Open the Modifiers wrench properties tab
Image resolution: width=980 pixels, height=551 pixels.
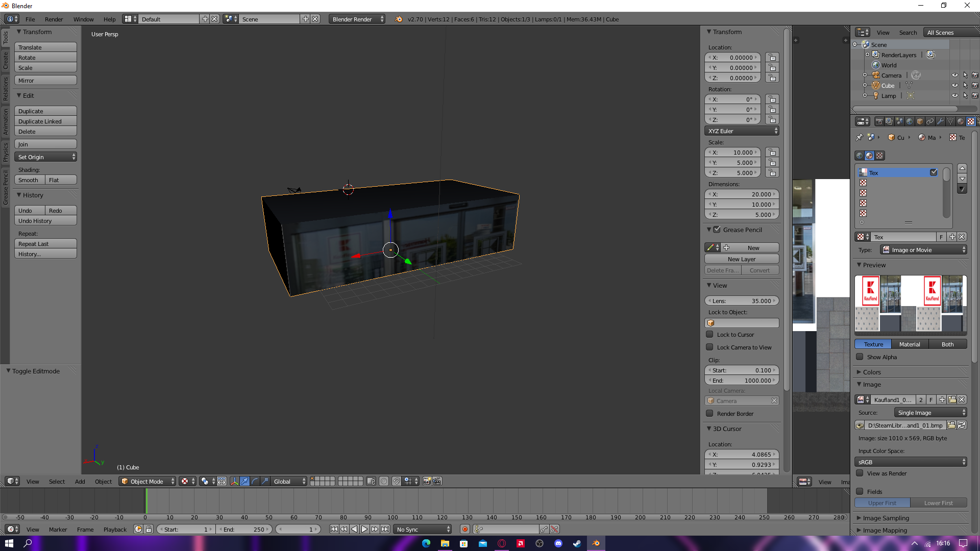click(940, 121)
